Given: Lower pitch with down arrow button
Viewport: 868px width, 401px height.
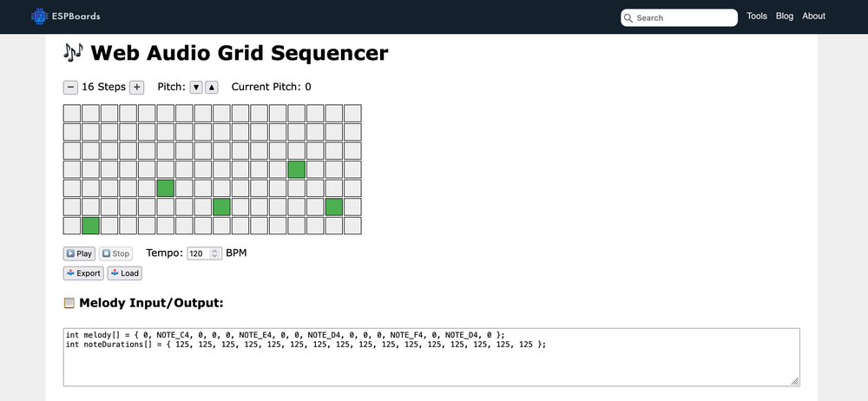Looking at the screenshot, I should pos(196,87).
